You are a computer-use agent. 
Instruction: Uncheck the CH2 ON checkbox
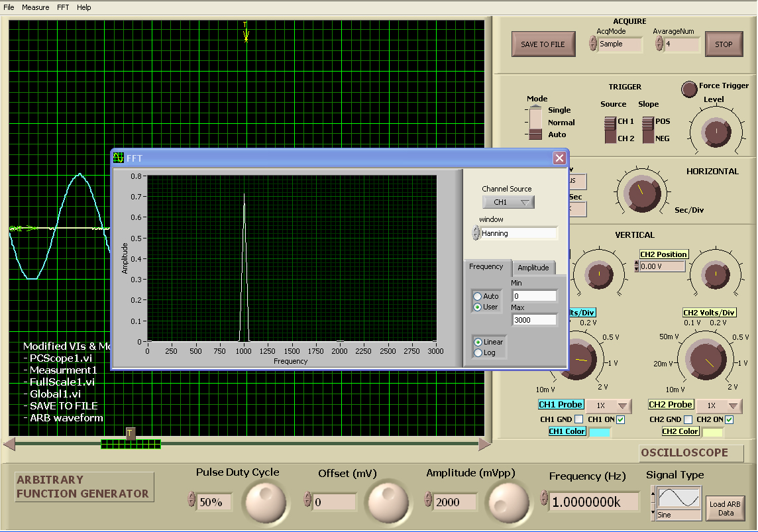[x=729, y=419]
